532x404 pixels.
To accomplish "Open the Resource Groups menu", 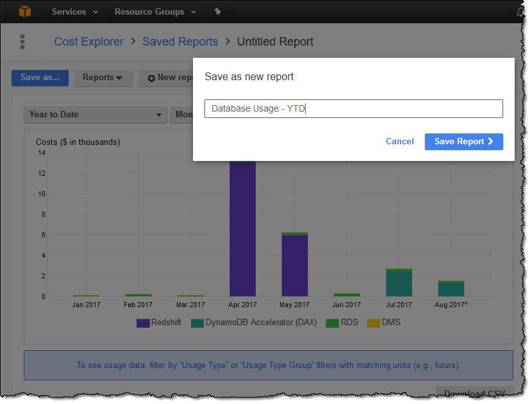I will (x=154, y=12).
